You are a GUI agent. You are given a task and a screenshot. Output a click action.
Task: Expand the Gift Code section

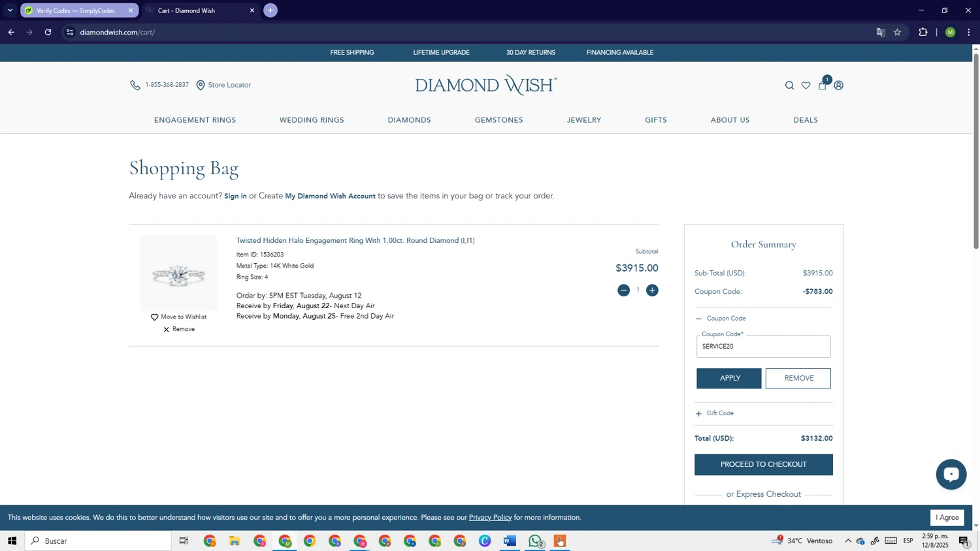pyautogui.click(x=715, y=413)
